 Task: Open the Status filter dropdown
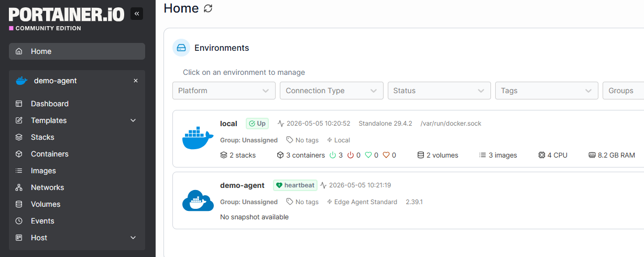[x=439, y=91]
